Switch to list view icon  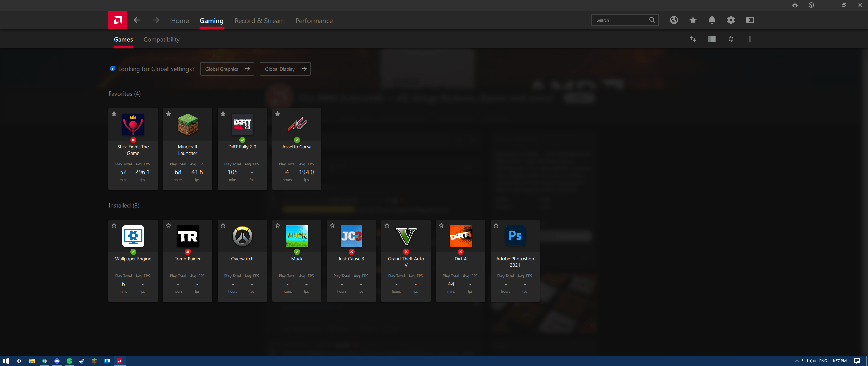point(712,39)
